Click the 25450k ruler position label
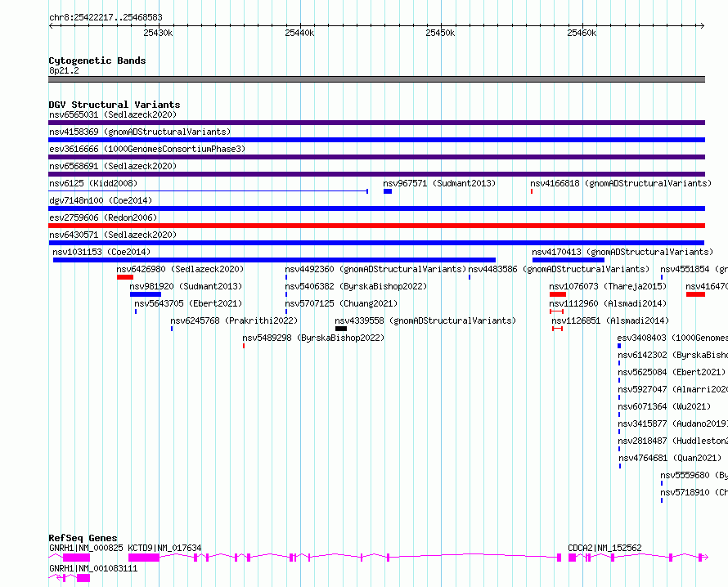728x587 pixels. 440,33
